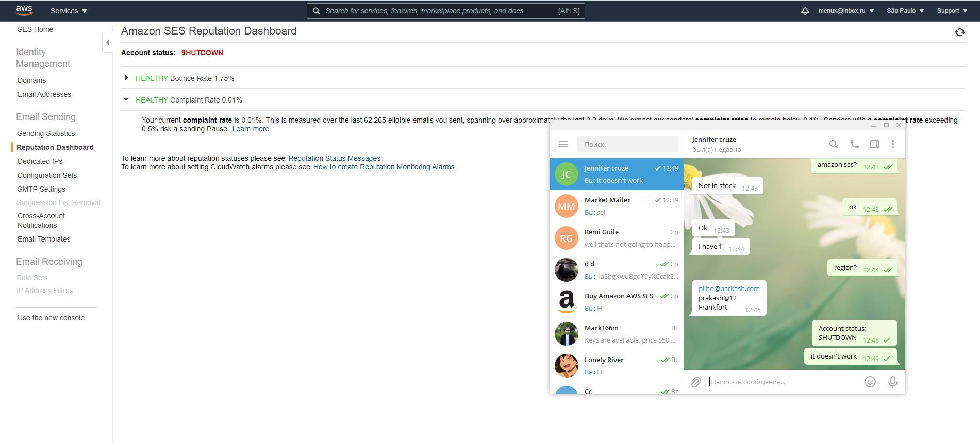Viewport: 980px width, 443px height.
Task: Collapse the HEALTHY Complaint Rate section
Action: point(126,99)
